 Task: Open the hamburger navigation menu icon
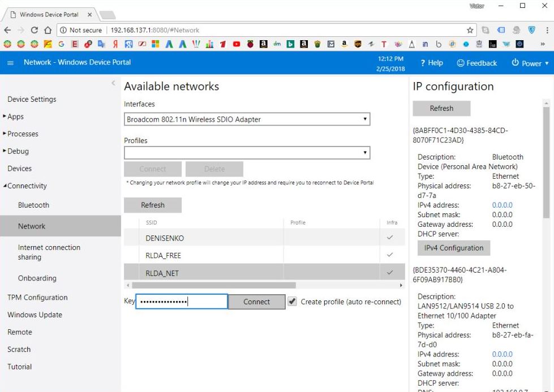coord(10,63)
